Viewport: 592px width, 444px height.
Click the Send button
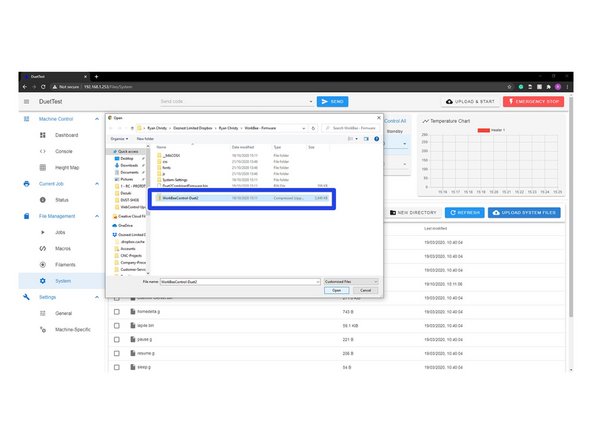coord(333,102)
